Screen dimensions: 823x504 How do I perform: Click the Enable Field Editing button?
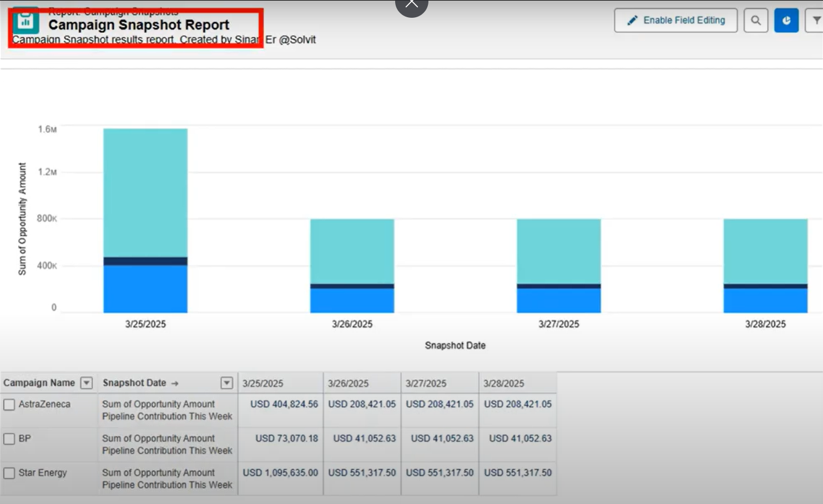tap(675, 20)
